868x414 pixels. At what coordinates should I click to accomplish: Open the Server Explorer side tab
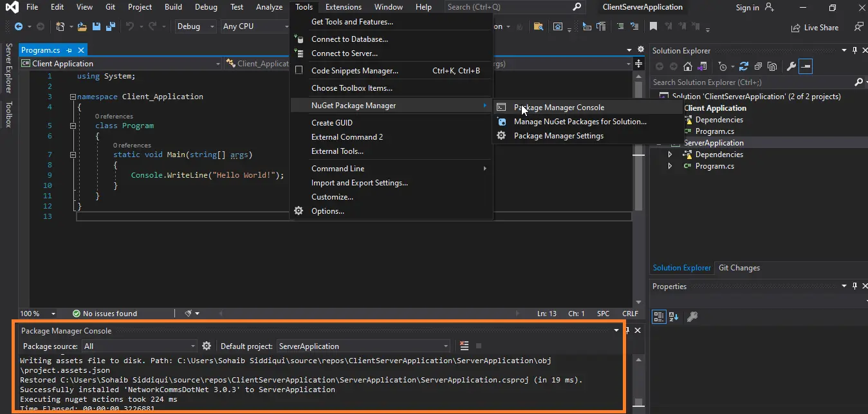click(9, 68)
